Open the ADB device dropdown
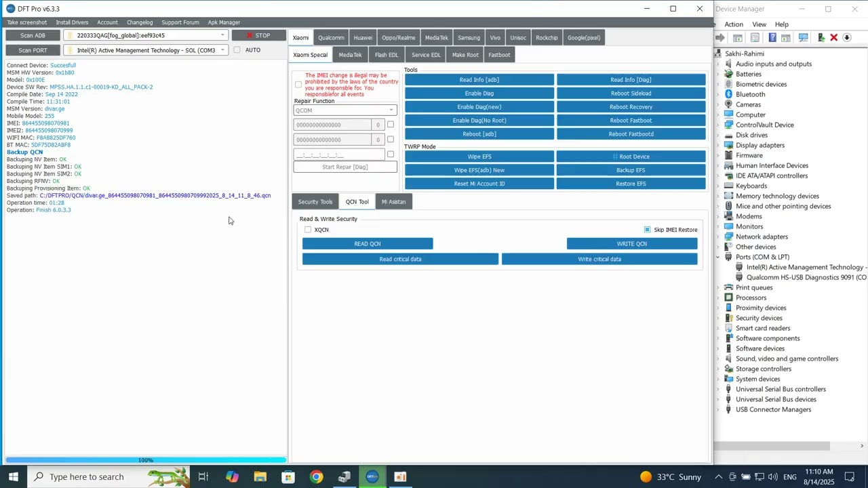The image size is (868, 488). coord(222,35)
